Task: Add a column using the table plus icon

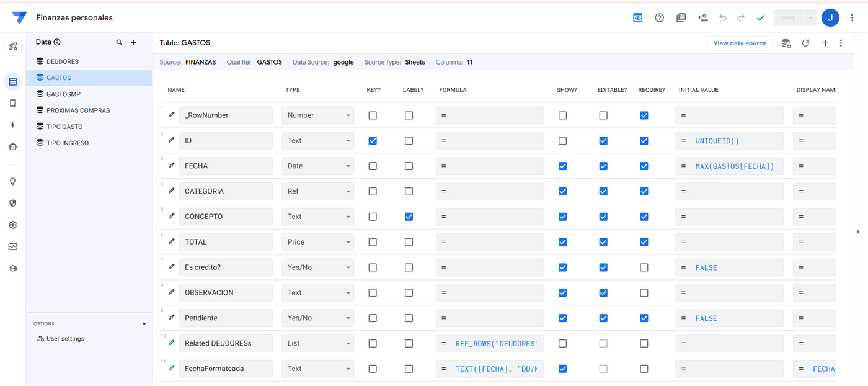Action: pyautogui.click(x=825, y=43)
